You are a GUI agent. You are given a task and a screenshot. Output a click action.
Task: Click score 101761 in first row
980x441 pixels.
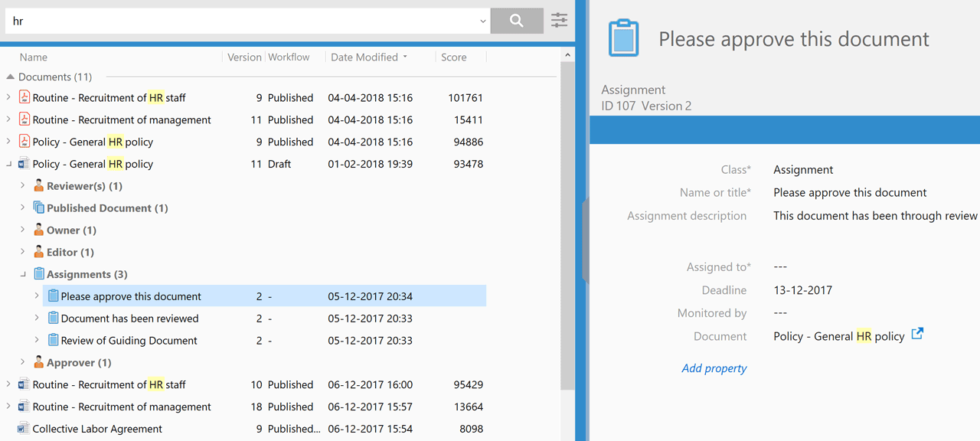pos(465,98)
